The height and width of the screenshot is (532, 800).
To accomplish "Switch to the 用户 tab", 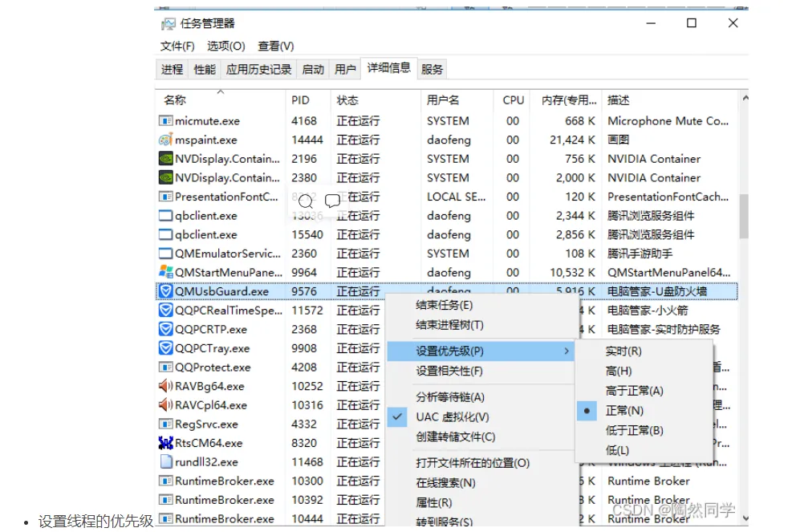I will coord(345,69).
